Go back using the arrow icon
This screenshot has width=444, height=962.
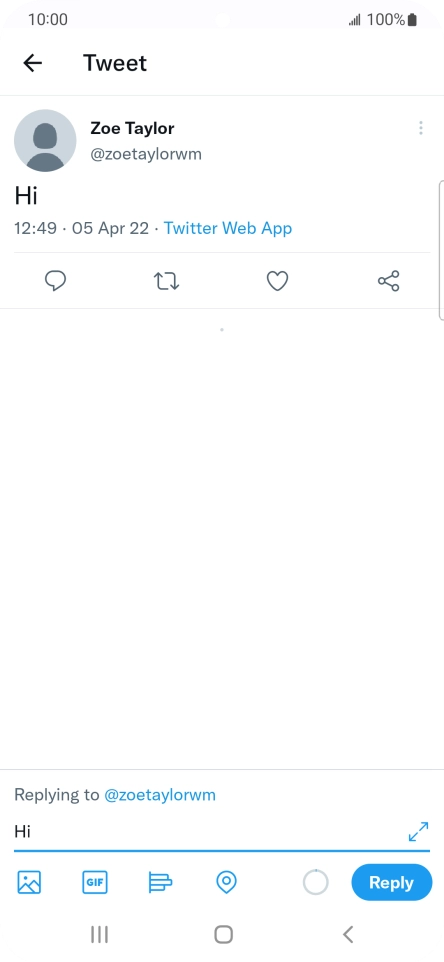coord(33,63)
